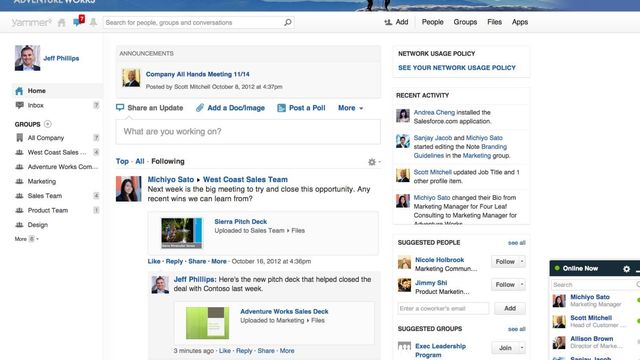Click Jeff Phillips profile photo in sidebar
The width and height of the screenshot is (640, 360).
pyautogui.click(x=27, y=58)
